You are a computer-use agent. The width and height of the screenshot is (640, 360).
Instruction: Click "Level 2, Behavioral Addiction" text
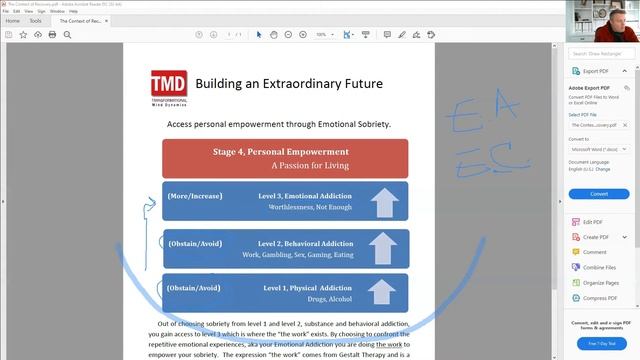(305, 244)
